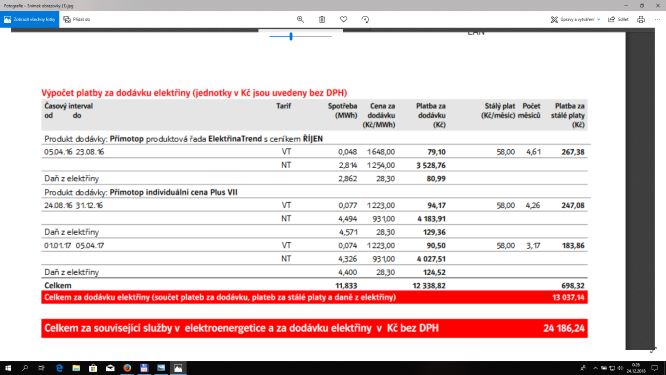Open Task View in the taskbar

pos(41,368)
